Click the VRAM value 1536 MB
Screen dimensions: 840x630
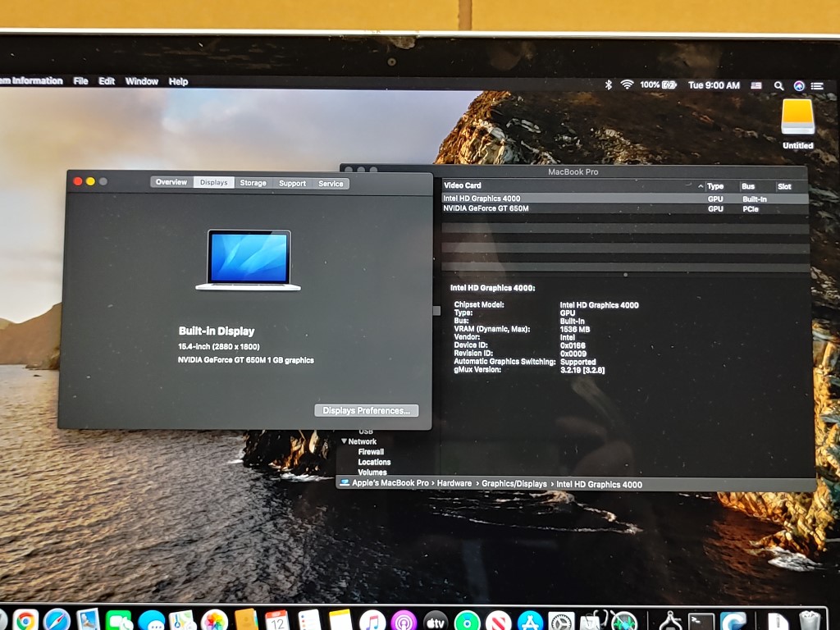pos(575,329)
